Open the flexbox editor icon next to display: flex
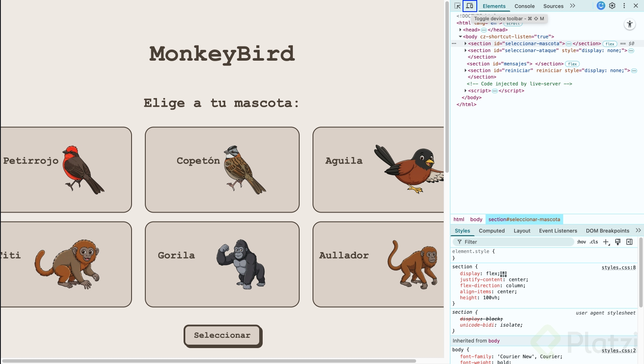 (x=503, y=274)
